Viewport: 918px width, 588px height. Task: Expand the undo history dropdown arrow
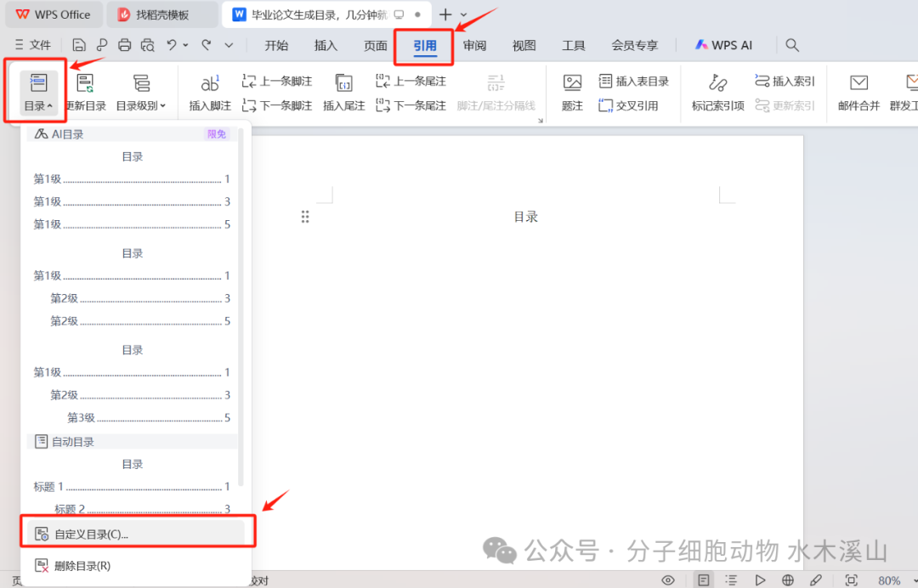tap(185, 45)
